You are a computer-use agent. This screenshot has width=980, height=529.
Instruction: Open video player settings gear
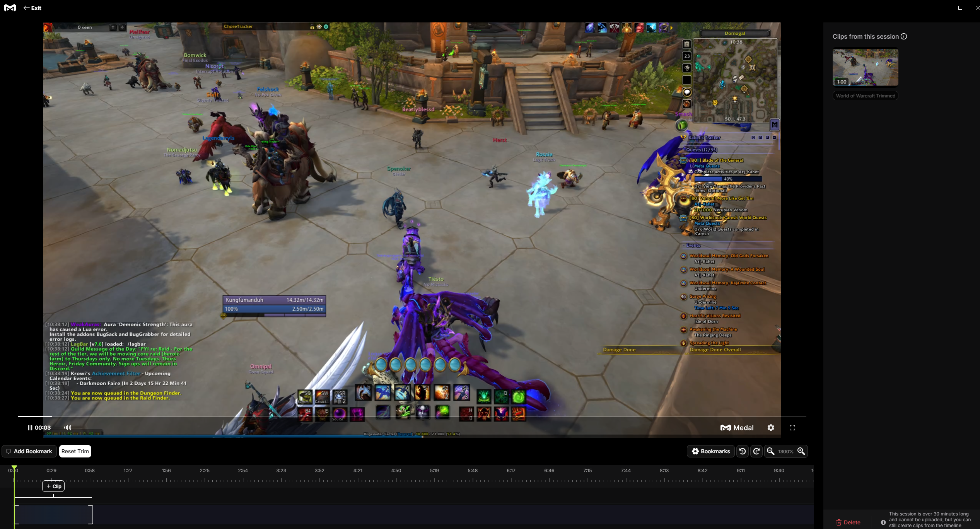click(x=771, y=428)
